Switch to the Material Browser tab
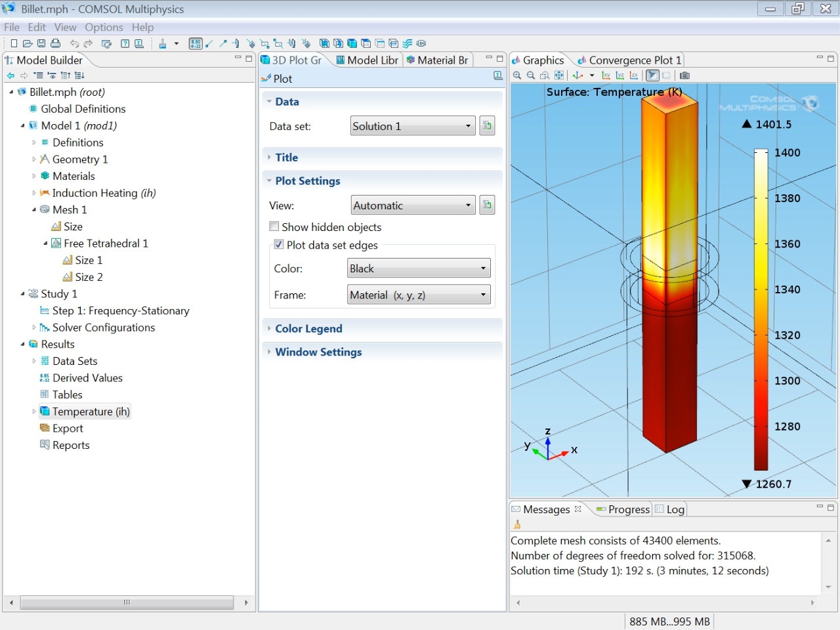 tap(436, 60)
